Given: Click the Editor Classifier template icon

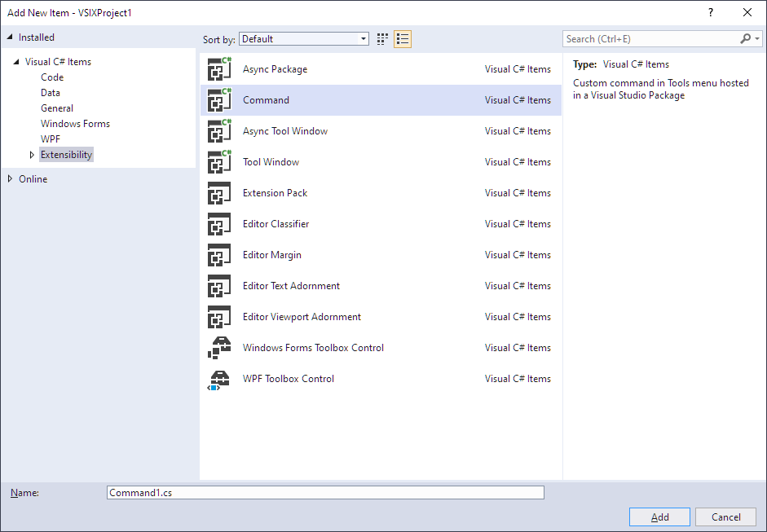Looking at the screenshot, I should [219, 224].
